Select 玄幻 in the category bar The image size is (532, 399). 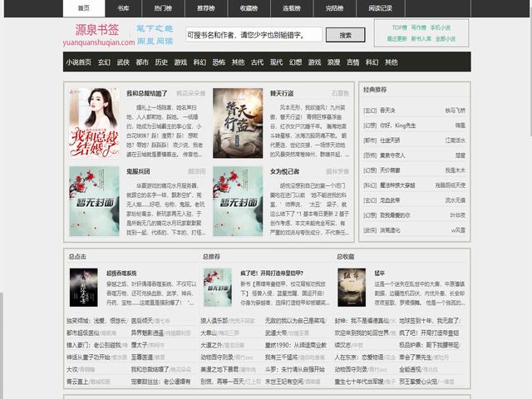[104, 62]
